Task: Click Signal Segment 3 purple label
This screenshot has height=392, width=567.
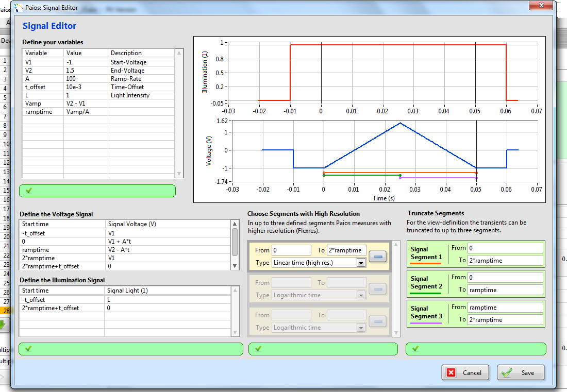Action: pyautogui.click(x=426, y=313)
